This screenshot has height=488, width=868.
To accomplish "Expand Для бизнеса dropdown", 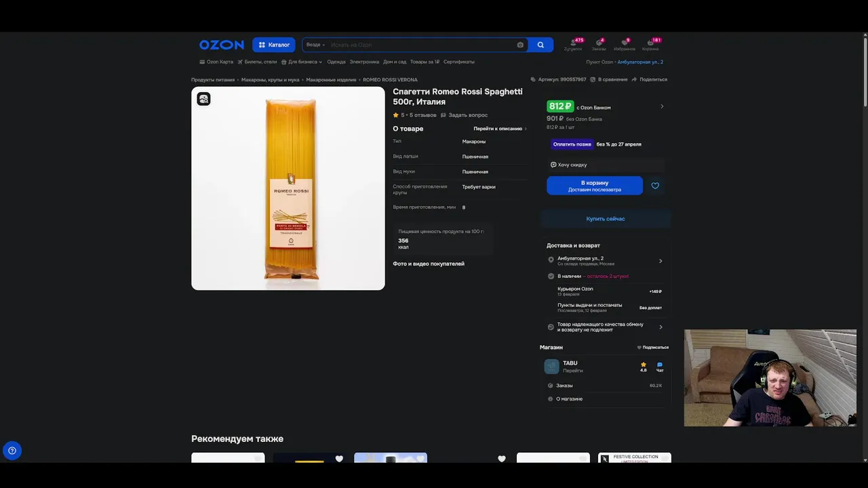I will (302, 62).
